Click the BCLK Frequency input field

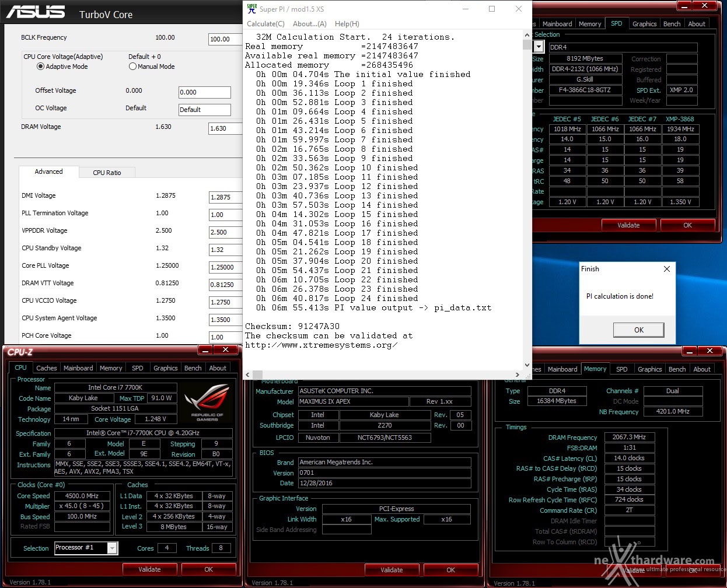click(225, 39)
